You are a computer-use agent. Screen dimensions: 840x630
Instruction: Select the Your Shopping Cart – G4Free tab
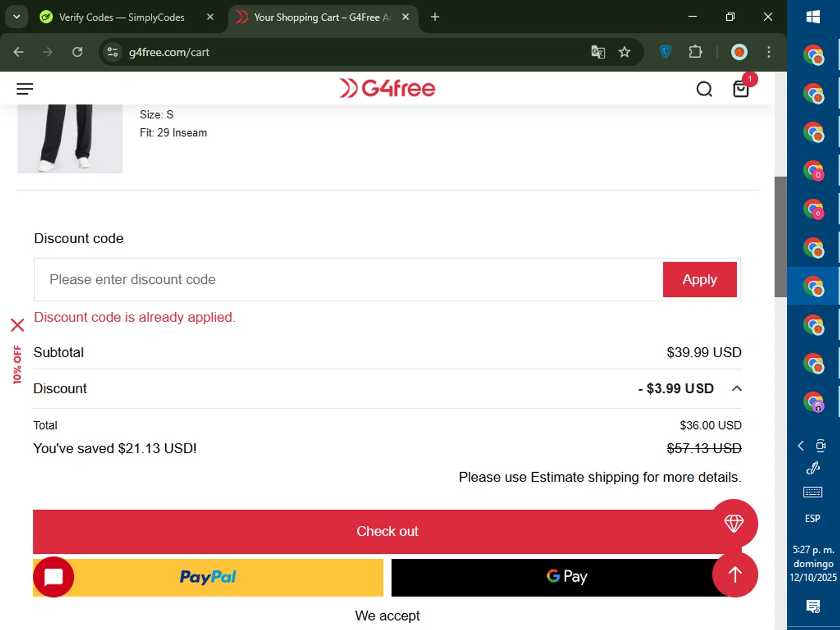click(322, 17)
